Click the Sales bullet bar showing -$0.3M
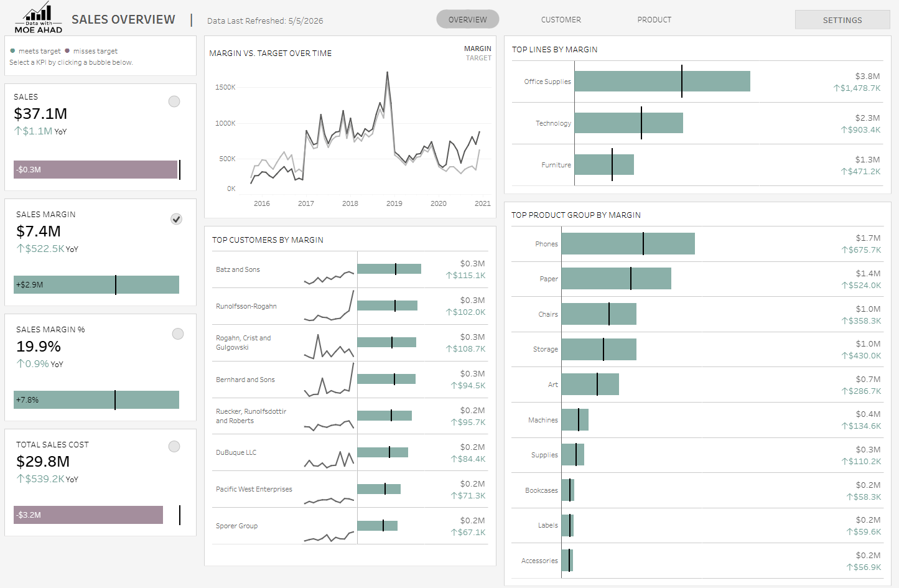This screenshot has width=899, height=588. click(x=96, y=170)
